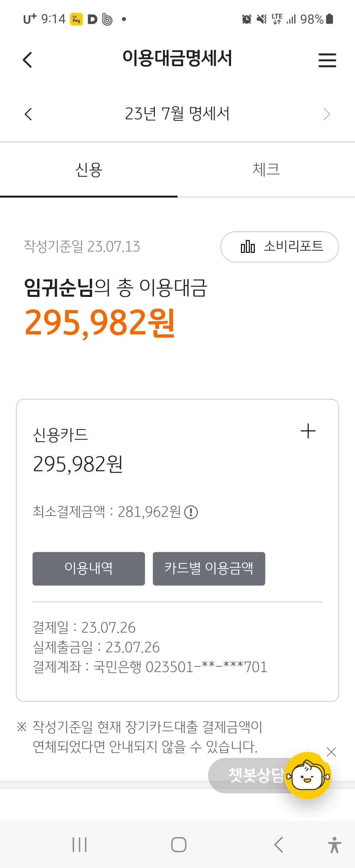The image size is (355, 868).
Task: Dismiss the chatbot floating button
Action: 331,752
